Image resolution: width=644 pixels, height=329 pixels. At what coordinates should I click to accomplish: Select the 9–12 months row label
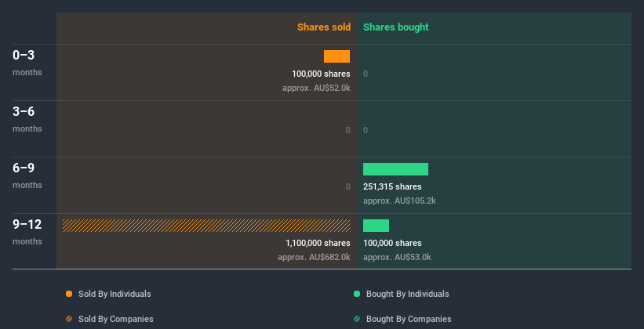point(27,232)
